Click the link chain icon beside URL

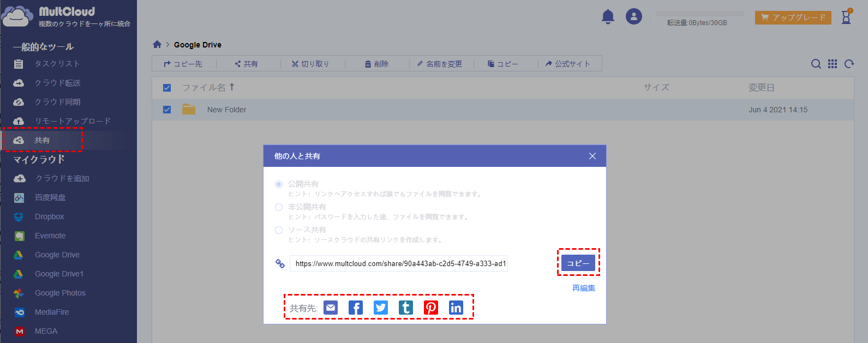280,263
